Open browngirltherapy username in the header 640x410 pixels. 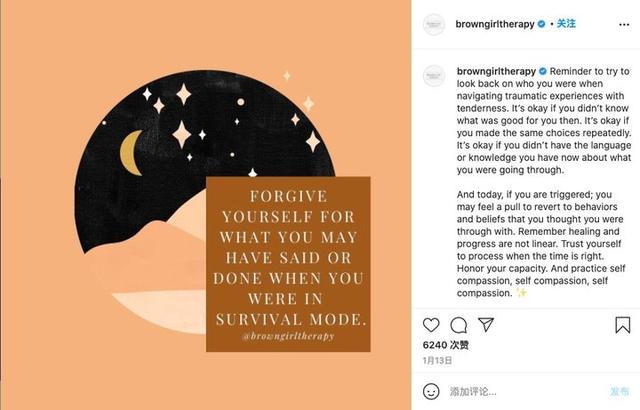[495, 24]
